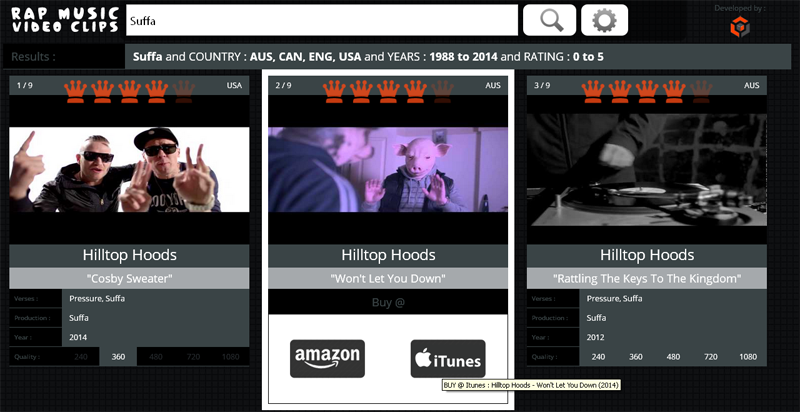Play the Rattling The Keys To The Kingdom thumbnail
The height and width of the screenshot is (412, 800).
646,169
